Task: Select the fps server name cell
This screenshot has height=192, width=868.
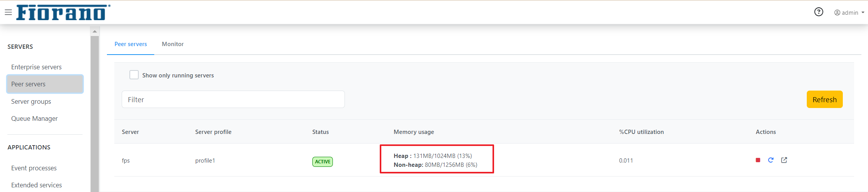Action: click(126, 161)
